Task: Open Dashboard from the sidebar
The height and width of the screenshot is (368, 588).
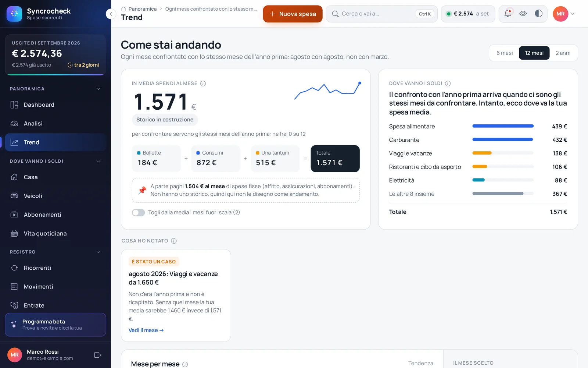Action: pos(55,105)
